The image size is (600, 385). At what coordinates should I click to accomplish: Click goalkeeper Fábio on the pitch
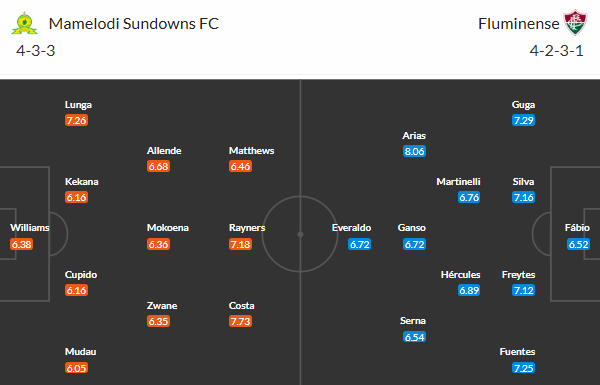pos(577,228)
